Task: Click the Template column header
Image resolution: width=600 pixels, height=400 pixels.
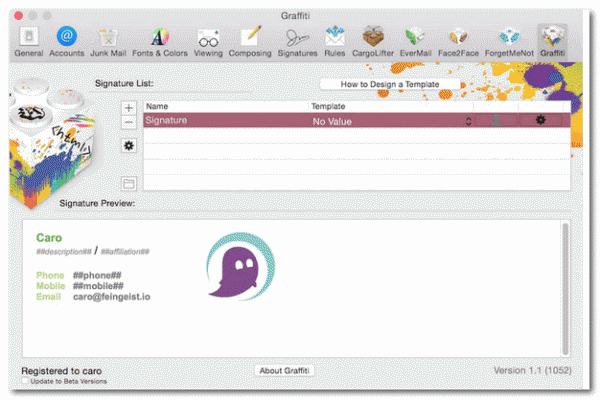Action: pyautogui.click(x=391, y=106)
